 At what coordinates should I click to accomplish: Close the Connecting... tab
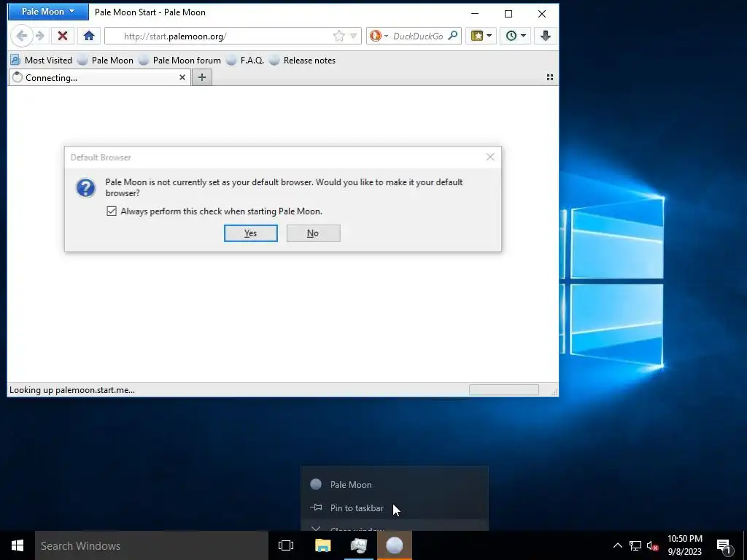182,77
